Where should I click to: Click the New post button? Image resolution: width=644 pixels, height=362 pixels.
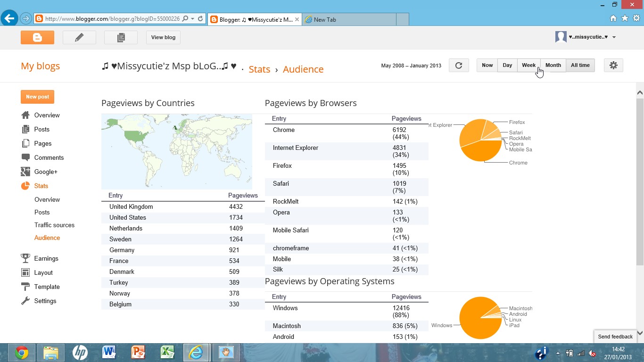(37, 97)
